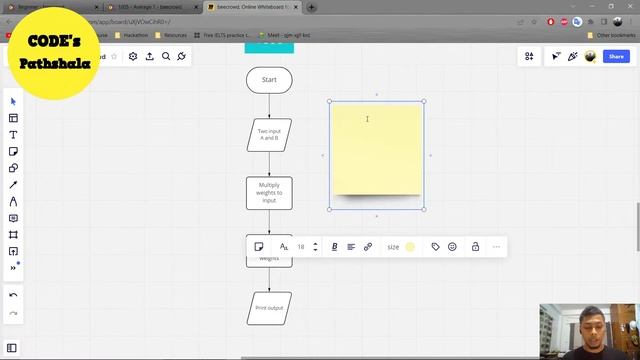Open the templates tool
640x360 pixels.
[x=13, y=118]
